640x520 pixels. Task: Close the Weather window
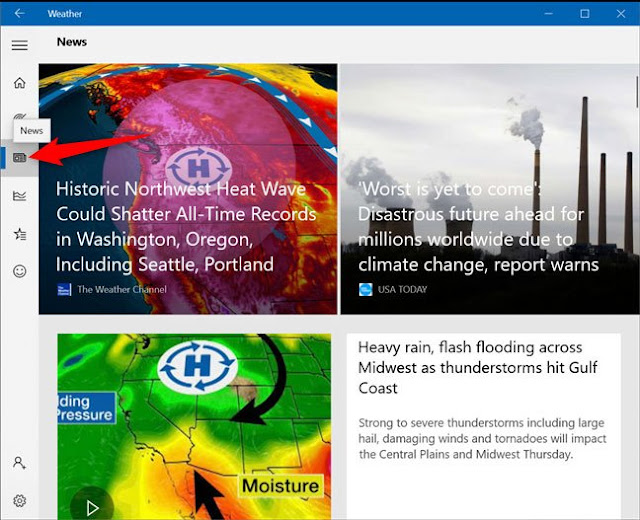pos(621,13)
